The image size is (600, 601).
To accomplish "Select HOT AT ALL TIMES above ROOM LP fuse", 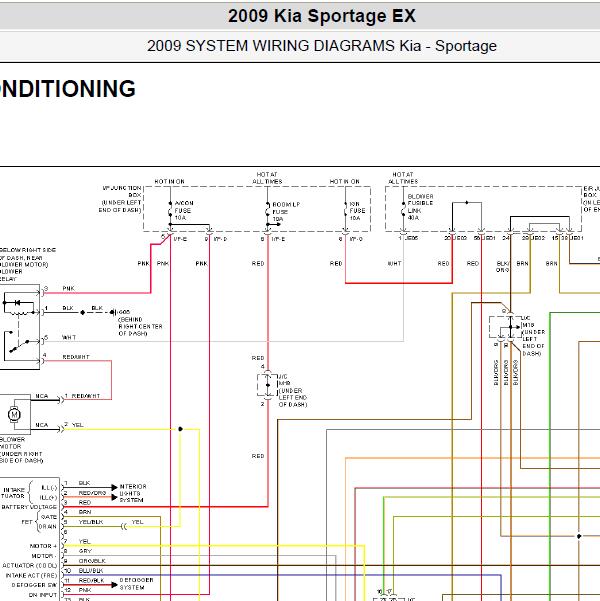I will tap(267, 178).
